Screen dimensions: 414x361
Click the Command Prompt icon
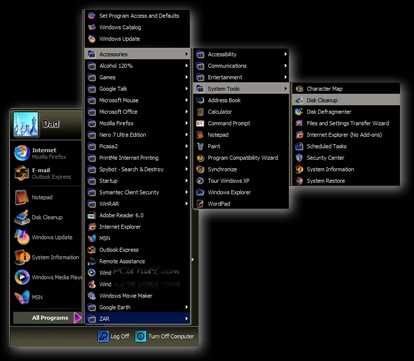[200, 123]
